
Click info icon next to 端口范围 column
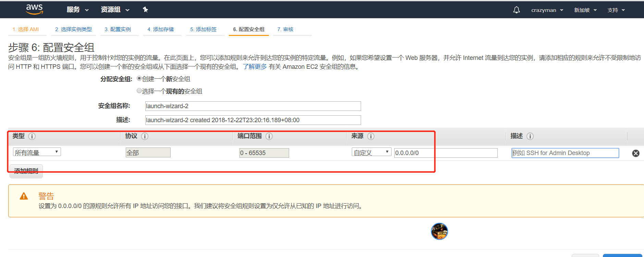269,136
